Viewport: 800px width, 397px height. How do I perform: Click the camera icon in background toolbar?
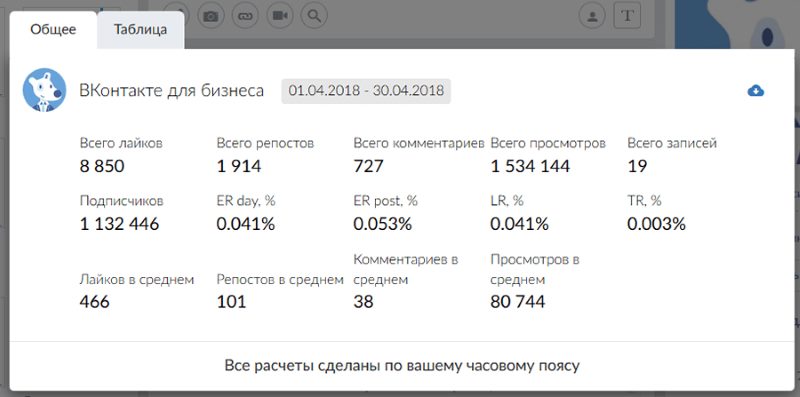coord(211,16)
